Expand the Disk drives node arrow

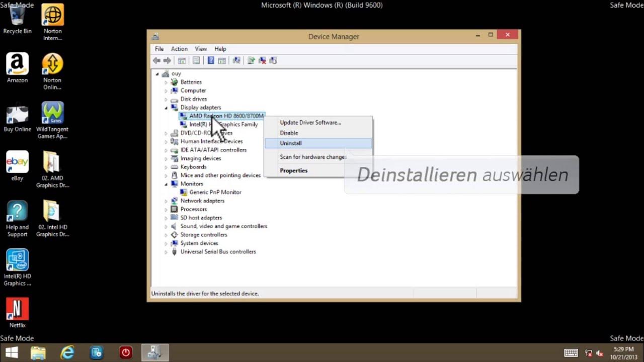[x=166, y=99]
